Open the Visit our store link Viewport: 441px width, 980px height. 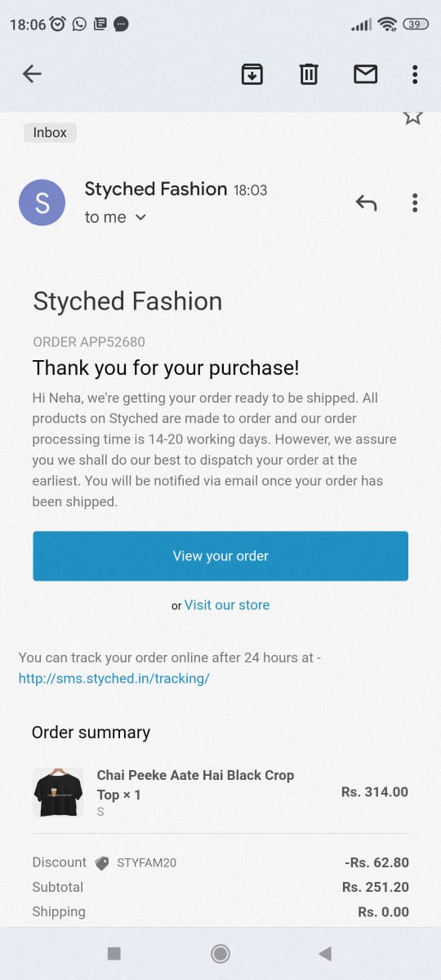227,605
